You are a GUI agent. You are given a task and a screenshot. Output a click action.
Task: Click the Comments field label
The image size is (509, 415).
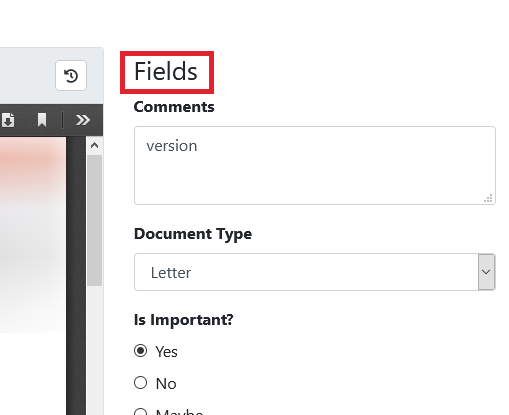tap(174, 107)
